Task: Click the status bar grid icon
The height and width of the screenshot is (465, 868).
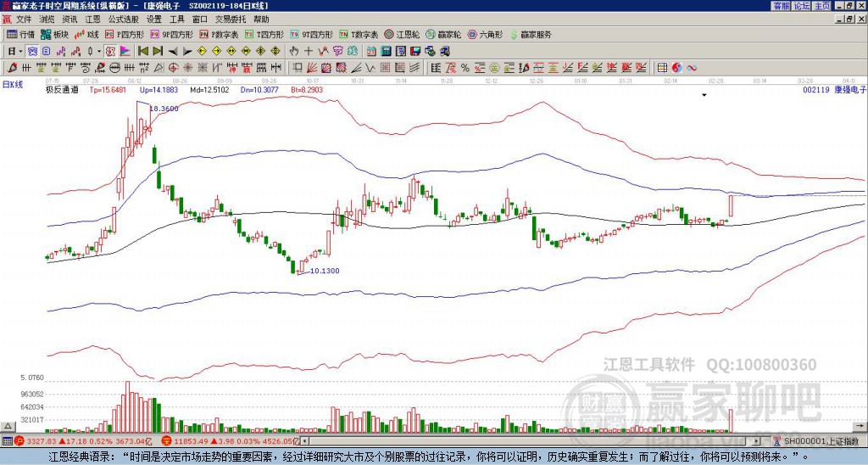Action: coord(7,442)
